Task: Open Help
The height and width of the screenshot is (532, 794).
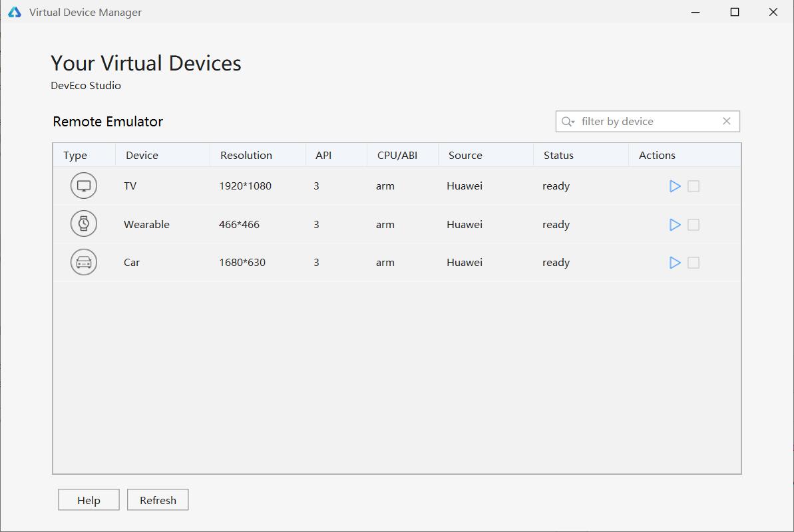Action: pyautogui.click(x=89, y=500)
